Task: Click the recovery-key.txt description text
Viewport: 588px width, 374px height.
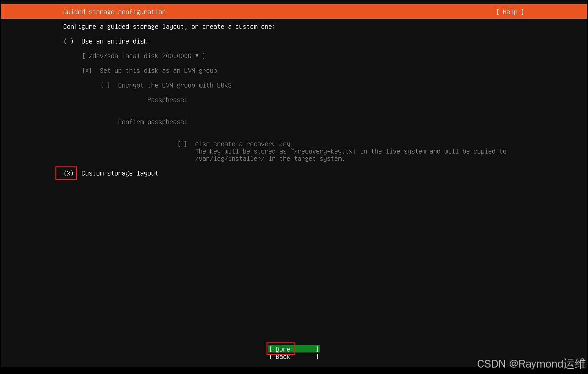Action: pyautogui.click(x=351, y=155)
